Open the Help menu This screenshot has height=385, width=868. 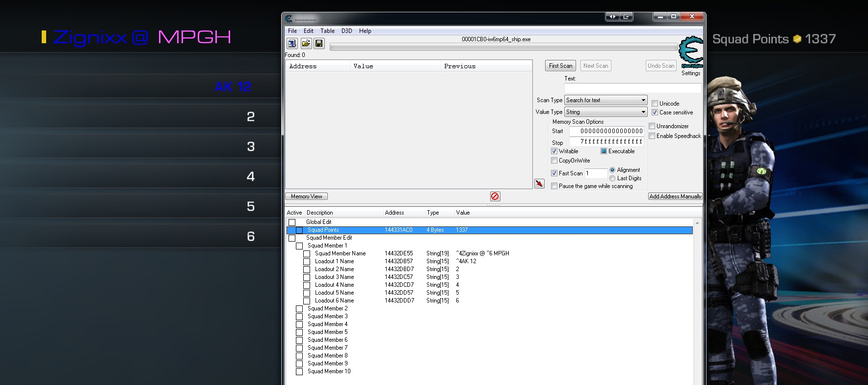(x=365, y=31)
